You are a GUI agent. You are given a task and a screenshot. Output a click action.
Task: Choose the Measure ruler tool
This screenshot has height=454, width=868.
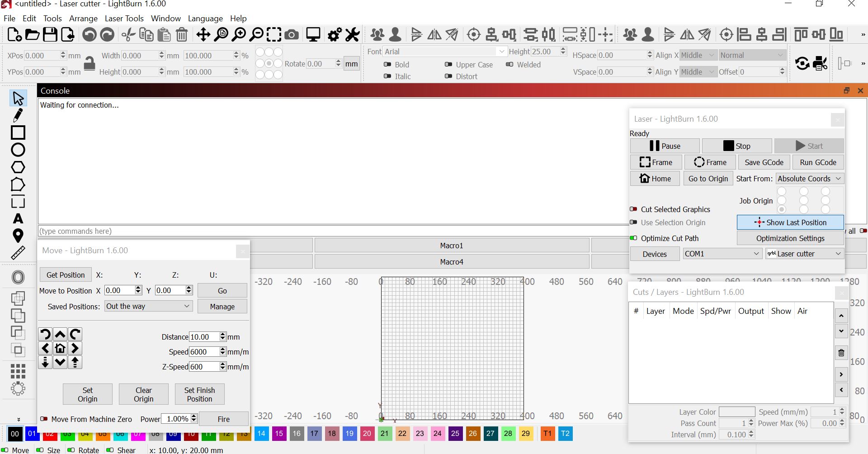tap(18, 253)
